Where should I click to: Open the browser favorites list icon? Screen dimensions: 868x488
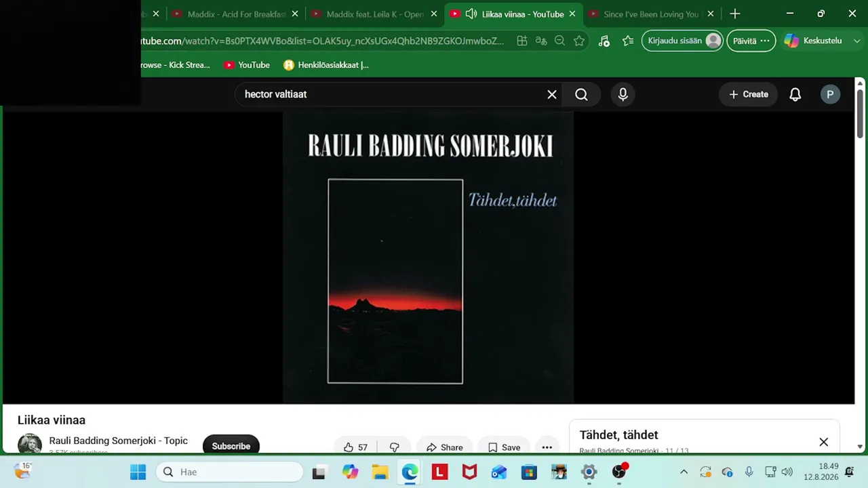coord(628,41)
